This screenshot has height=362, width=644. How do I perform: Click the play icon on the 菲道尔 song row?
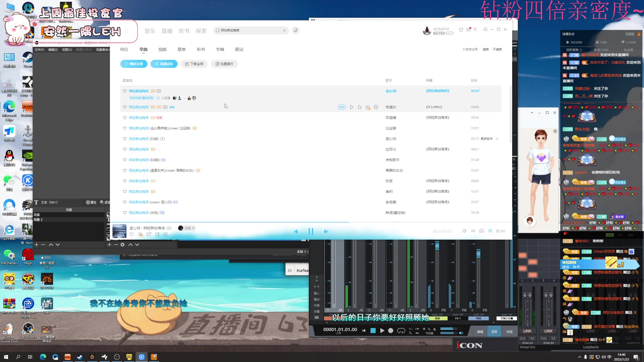[352, 107]
